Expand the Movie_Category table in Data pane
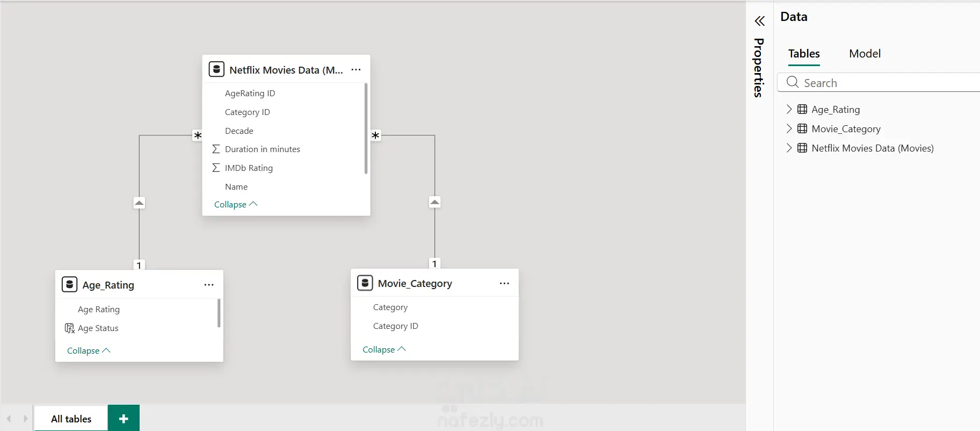The width and height of the screenshot is (980, 431). pos(789,128)
